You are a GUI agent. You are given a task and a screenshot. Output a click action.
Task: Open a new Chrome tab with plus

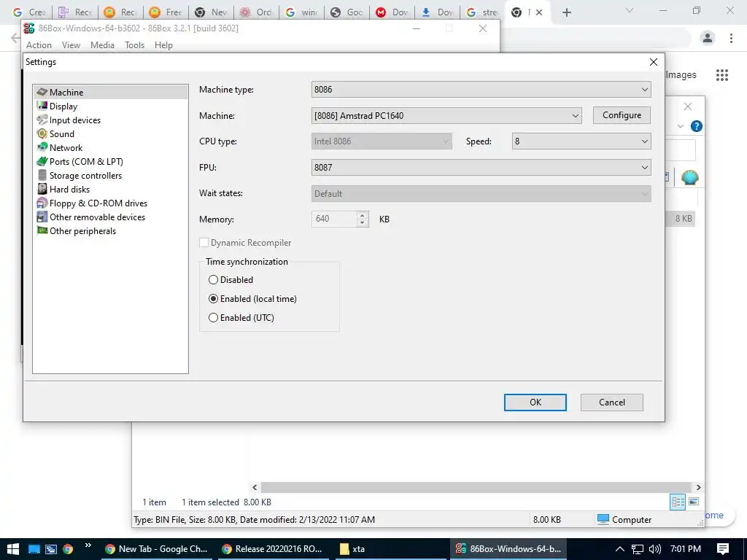click(566, 12)
